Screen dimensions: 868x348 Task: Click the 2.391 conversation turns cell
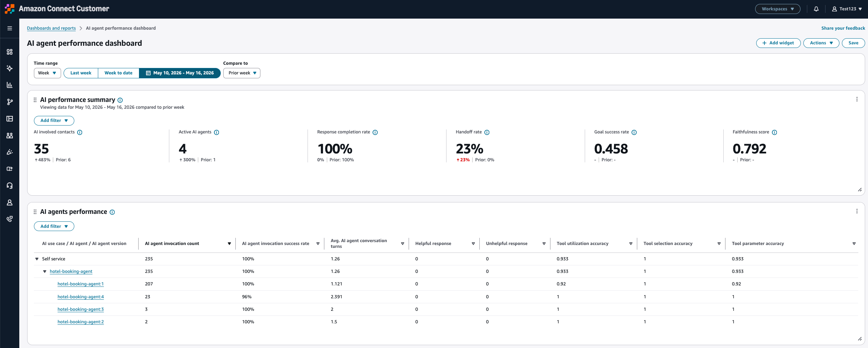336,297
